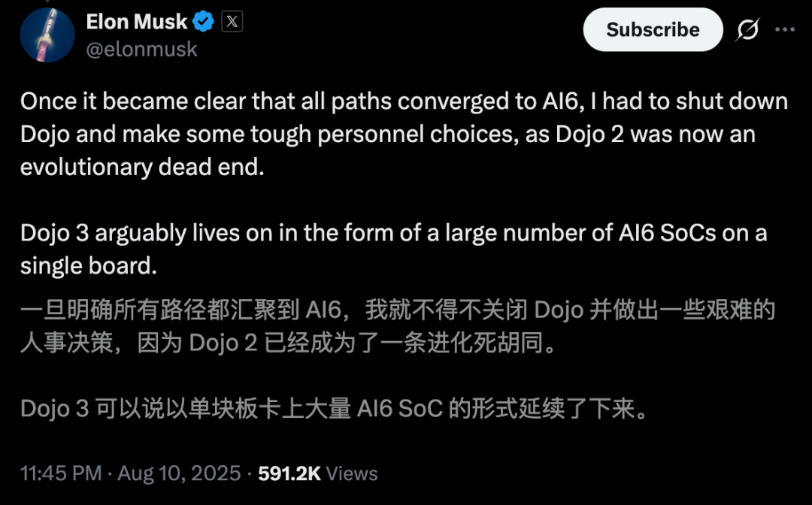
Task: Open Grok explain icon next to Subscribe
Action: pos(747,30)
